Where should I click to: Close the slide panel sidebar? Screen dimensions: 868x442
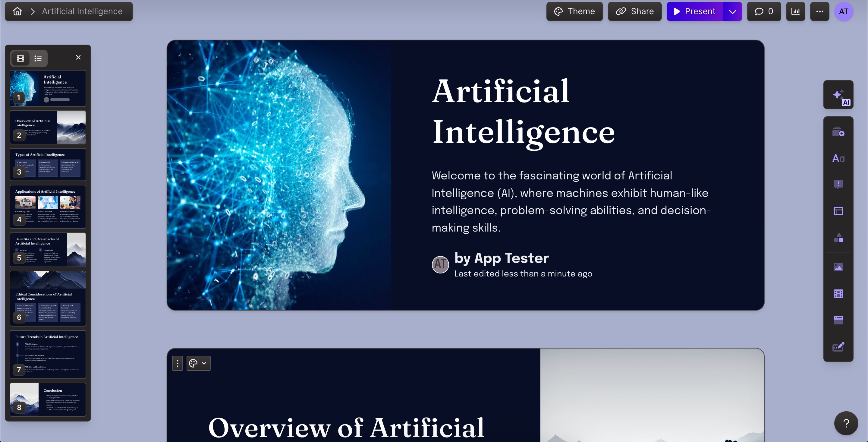(x=79, y=57)
